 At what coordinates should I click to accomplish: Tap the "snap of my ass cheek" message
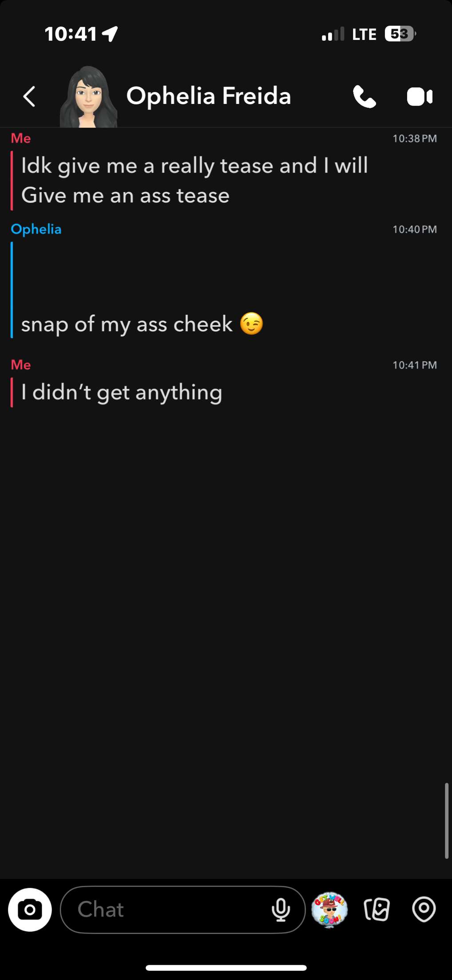click(x=143, y=324)
